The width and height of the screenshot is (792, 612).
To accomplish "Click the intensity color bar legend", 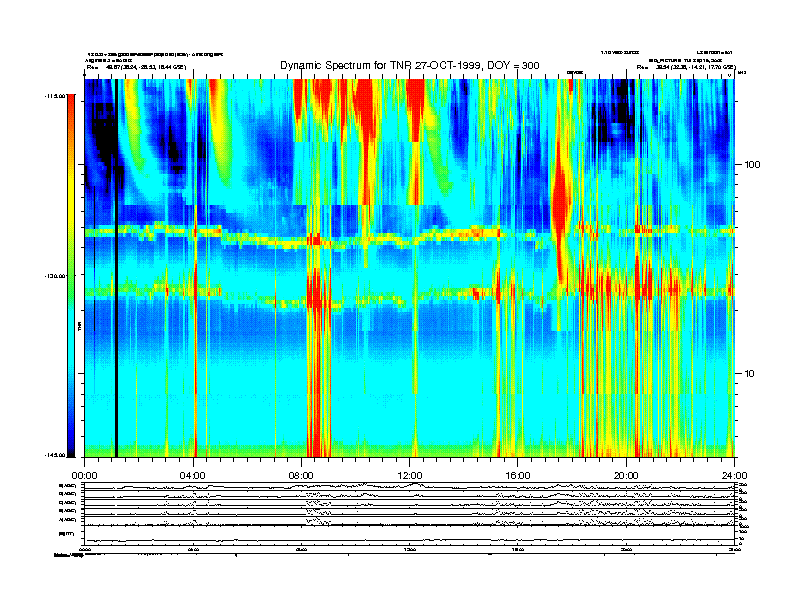I will (x=71, y=275).
